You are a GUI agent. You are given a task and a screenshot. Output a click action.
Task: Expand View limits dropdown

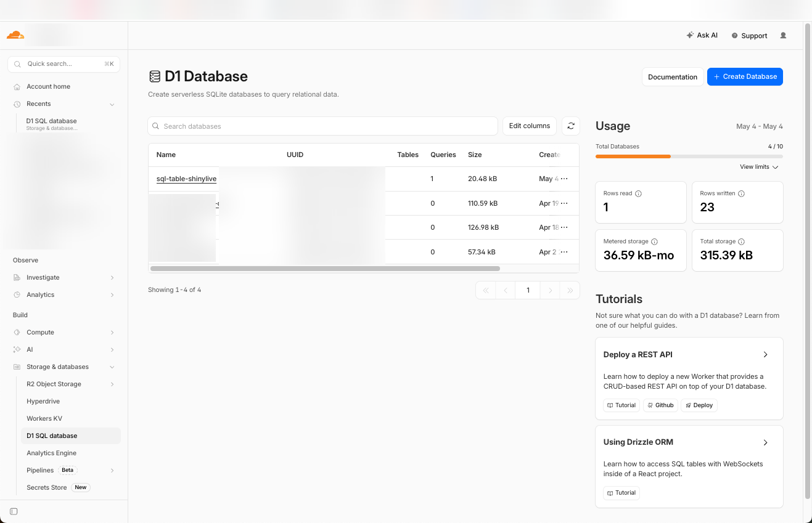(x=759, y=168)
